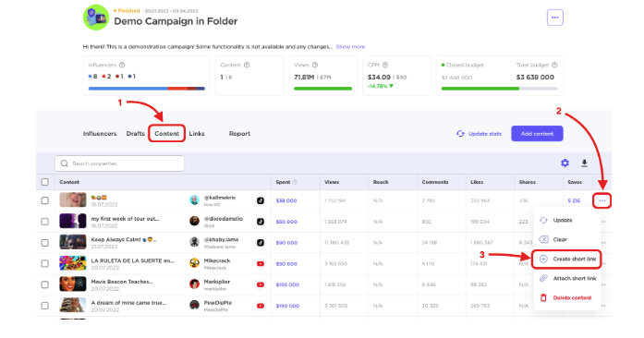
Task: Click the Markiplier profile avatar
Action: [x=194, y=284]
